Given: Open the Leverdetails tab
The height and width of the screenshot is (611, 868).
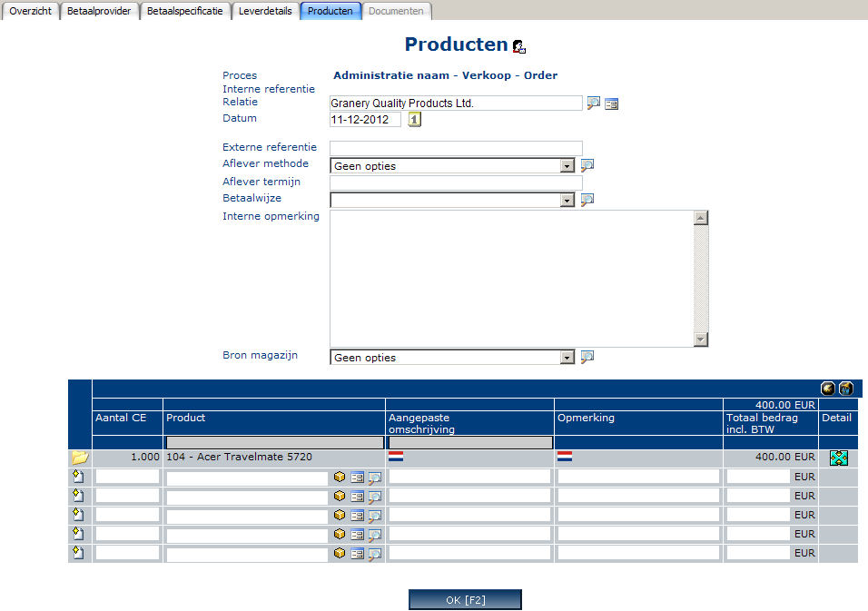Looking at the screenshot, I should pyautogui.click(x=265, y=11).
